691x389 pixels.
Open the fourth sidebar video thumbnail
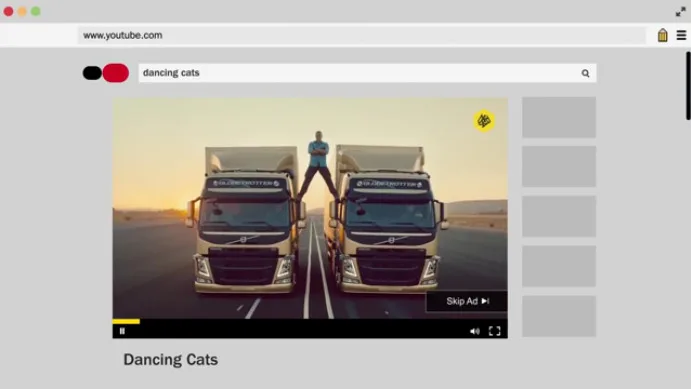(x=559, y=266)
